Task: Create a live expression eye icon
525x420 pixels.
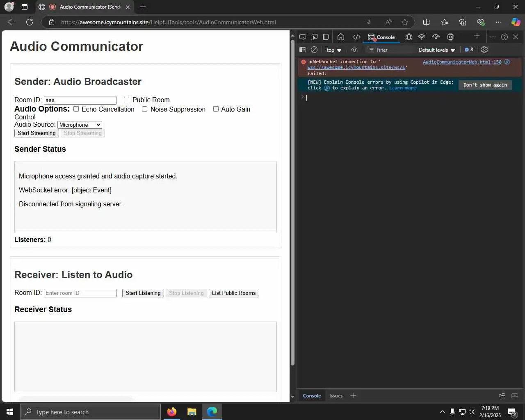Action: pos(354,50)
